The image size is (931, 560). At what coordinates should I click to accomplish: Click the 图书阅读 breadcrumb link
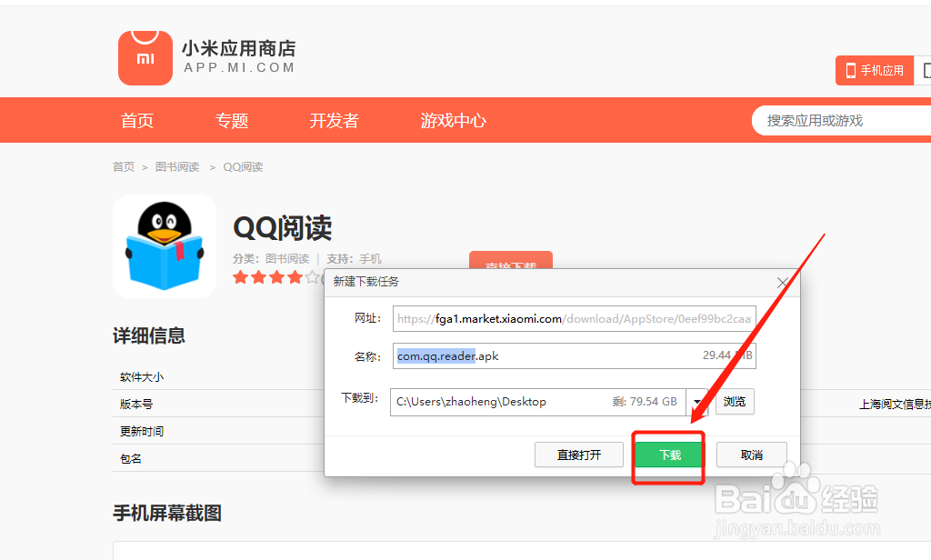pos(177,167)
